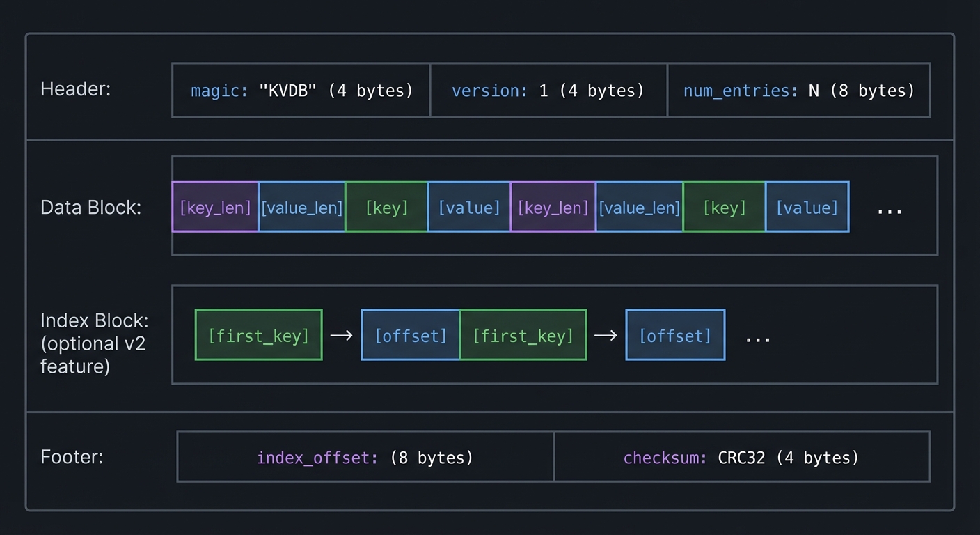Click the blue [value] block

coord(468,207)
